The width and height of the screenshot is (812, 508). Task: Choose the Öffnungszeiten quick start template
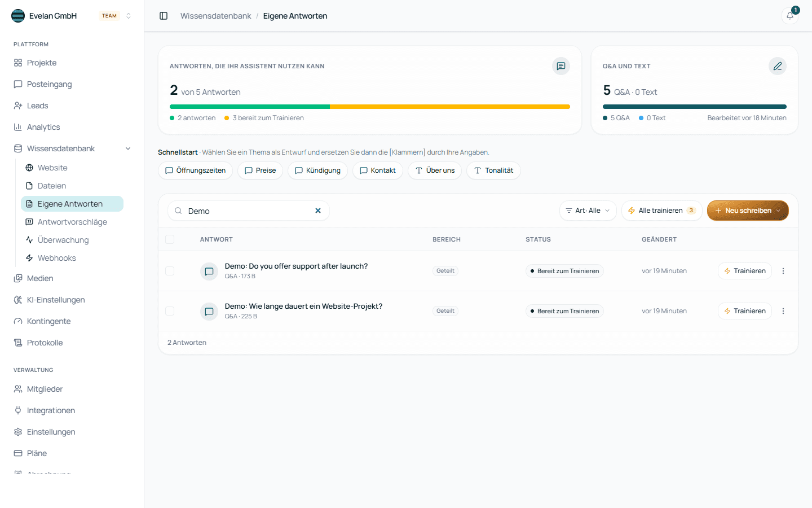pos(195,170)
